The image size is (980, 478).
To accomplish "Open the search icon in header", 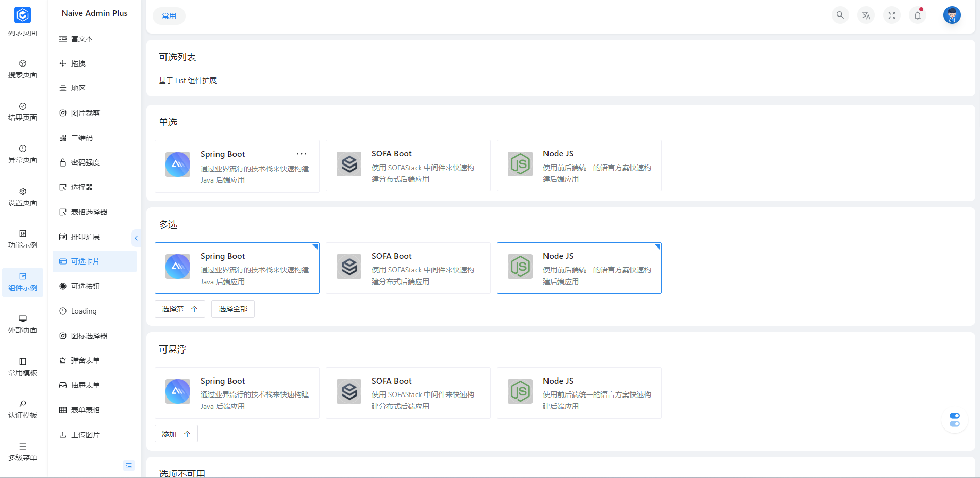I will click(840, 15).
